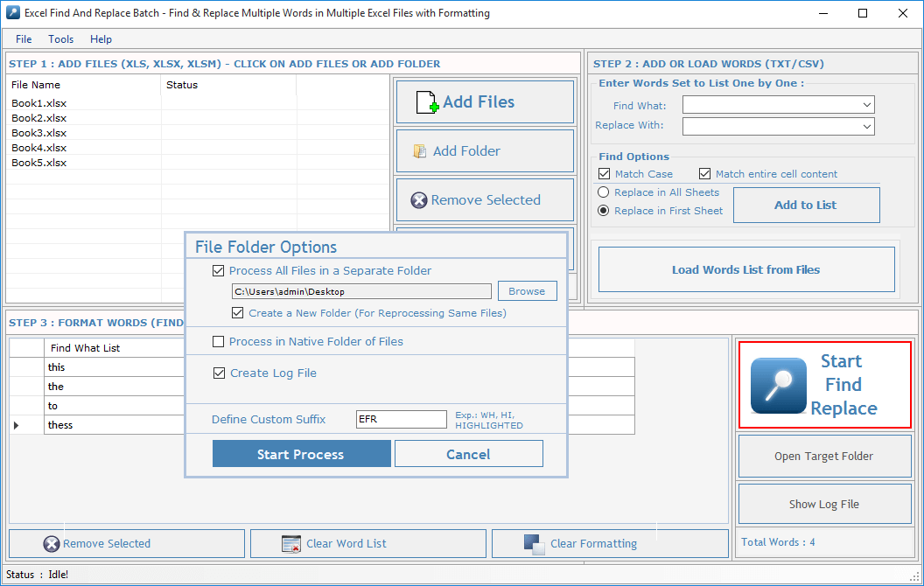Click the Start Process button
The image size is (924, 586).
coord(301,454)
